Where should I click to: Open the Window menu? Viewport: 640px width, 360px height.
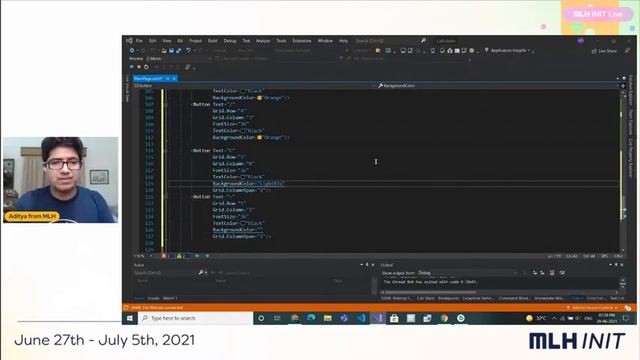click(325, 41)
